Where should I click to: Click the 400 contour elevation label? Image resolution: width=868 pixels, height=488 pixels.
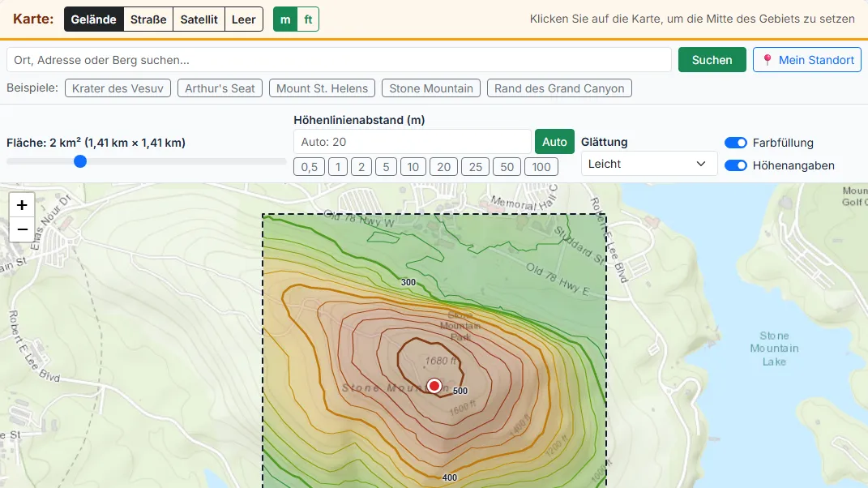click(450, 477)
